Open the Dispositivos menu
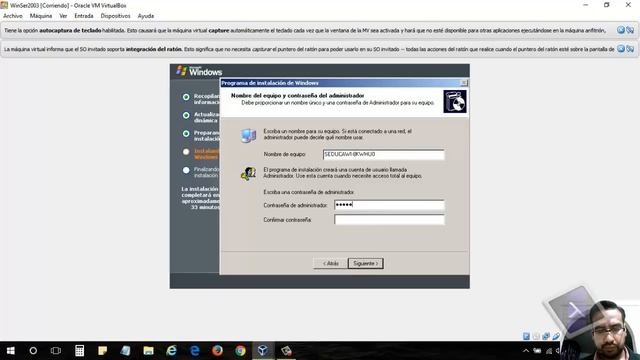 pos(116,16)
